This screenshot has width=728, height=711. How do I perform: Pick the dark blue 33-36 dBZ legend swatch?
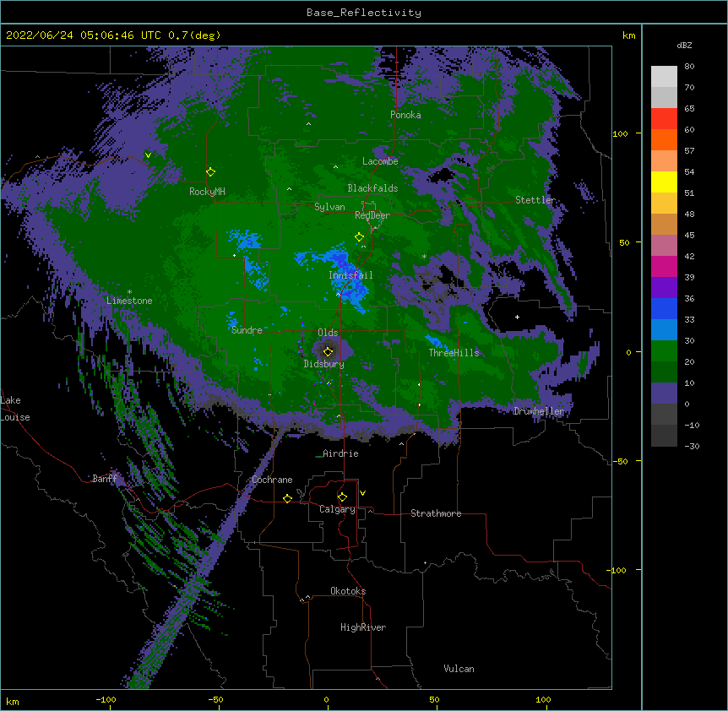[664, 308]
